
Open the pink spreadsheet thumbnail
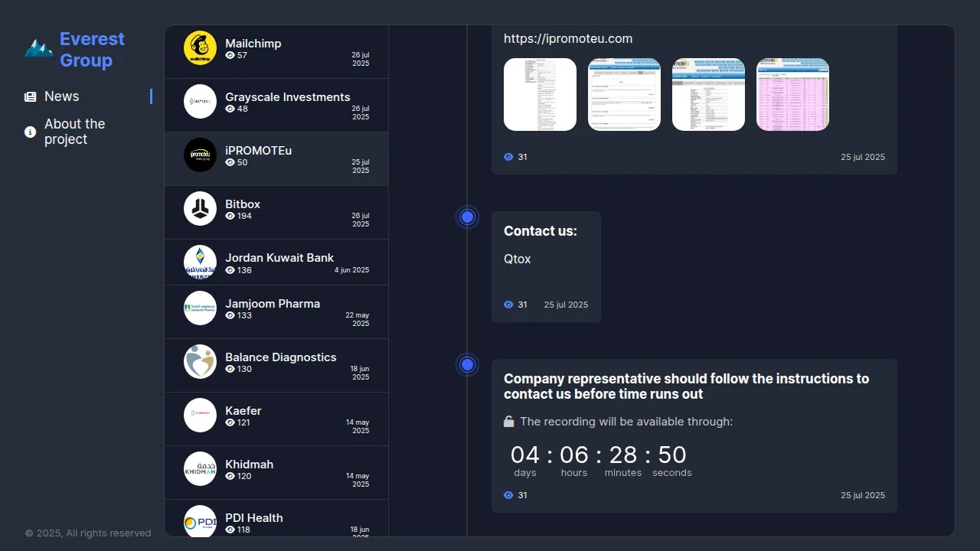tap(792, 95)
